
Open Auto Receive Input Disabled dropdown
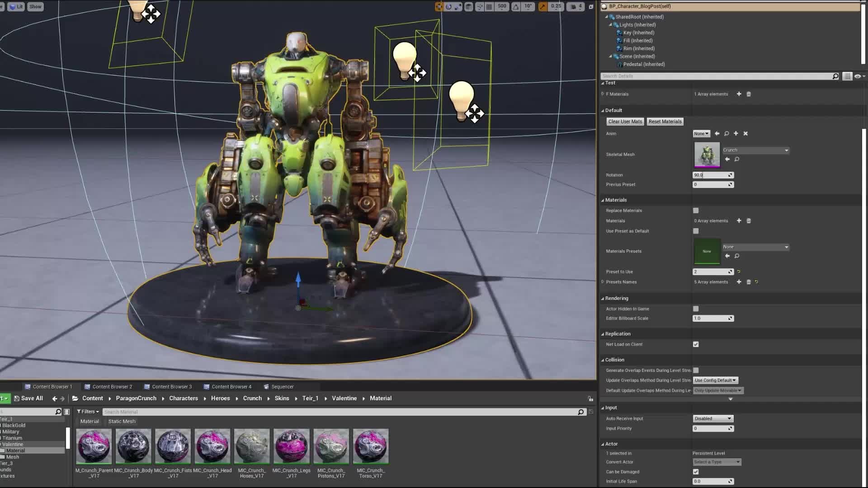coord(713,419)
